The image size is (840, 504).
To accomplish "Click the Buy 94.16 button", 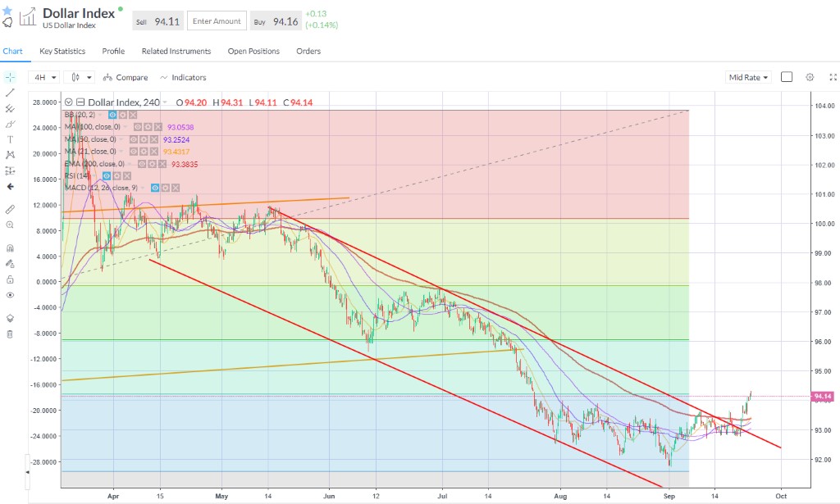I will coord(276,21).
